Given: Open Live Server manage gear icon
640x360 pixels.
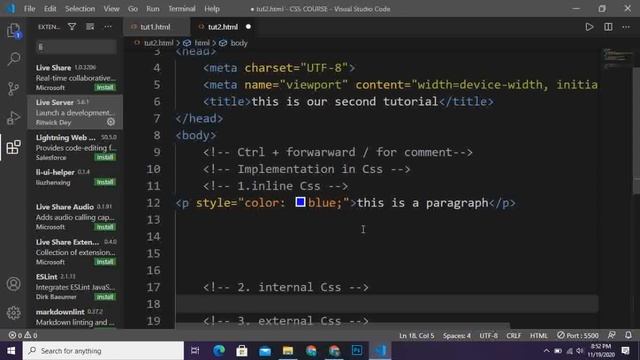Looking at the screenshot, I should pos(111,122).
